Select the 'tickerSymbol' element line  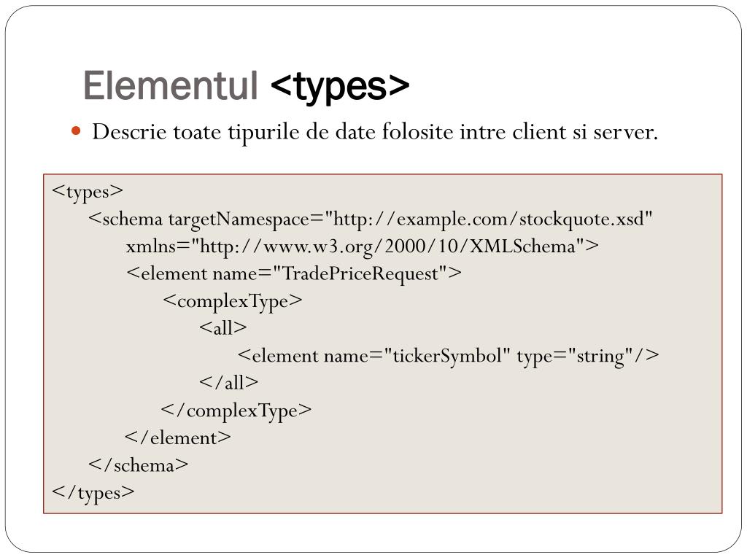pos(449,356)
